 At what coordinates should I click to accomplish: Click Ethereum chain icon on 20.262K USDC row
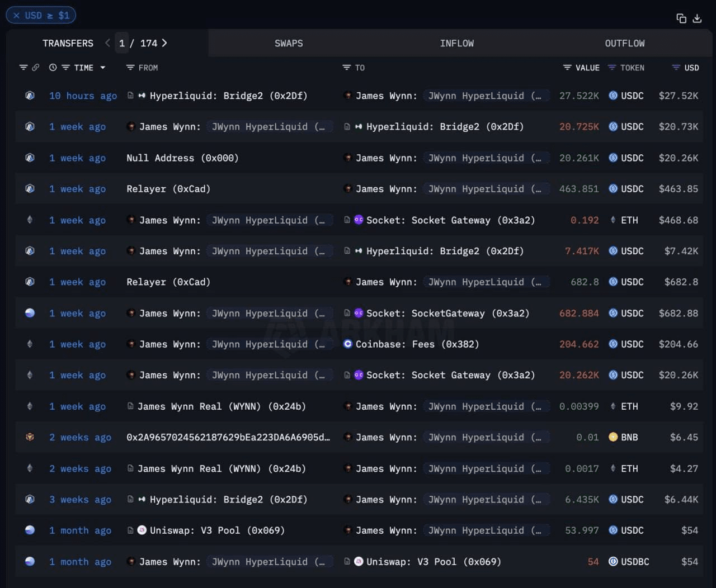tap(30, 375)
